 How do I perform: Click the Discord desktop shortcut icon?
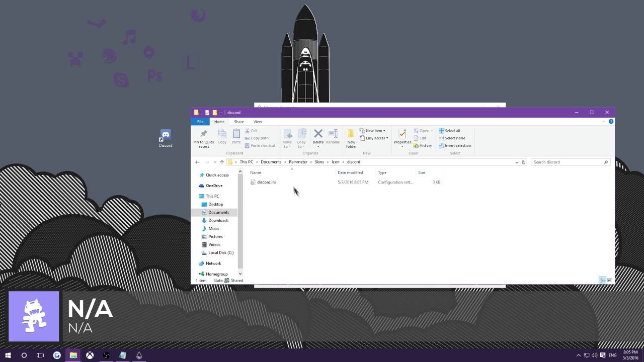166,138
